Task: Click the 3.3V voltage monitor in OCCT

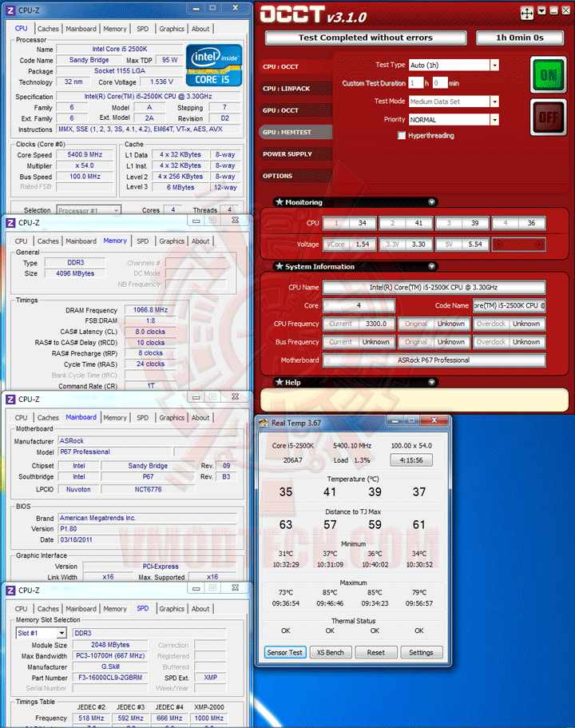Action: [406, 245]
